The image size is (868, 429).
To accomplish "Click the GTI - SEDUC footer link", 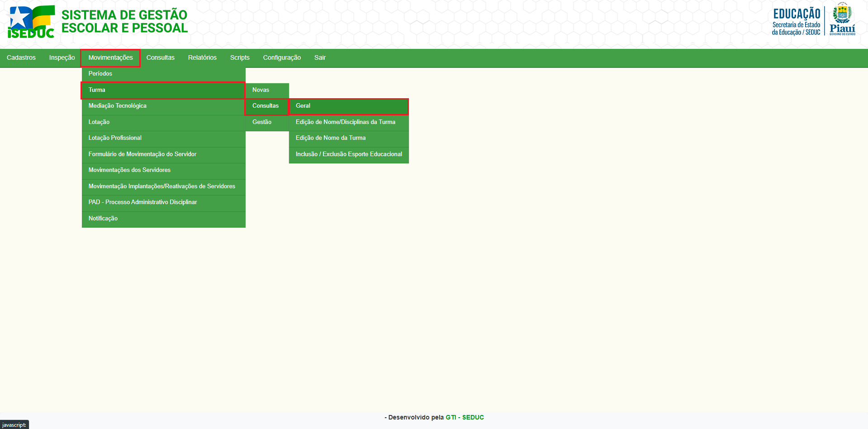I will (465, 417).
